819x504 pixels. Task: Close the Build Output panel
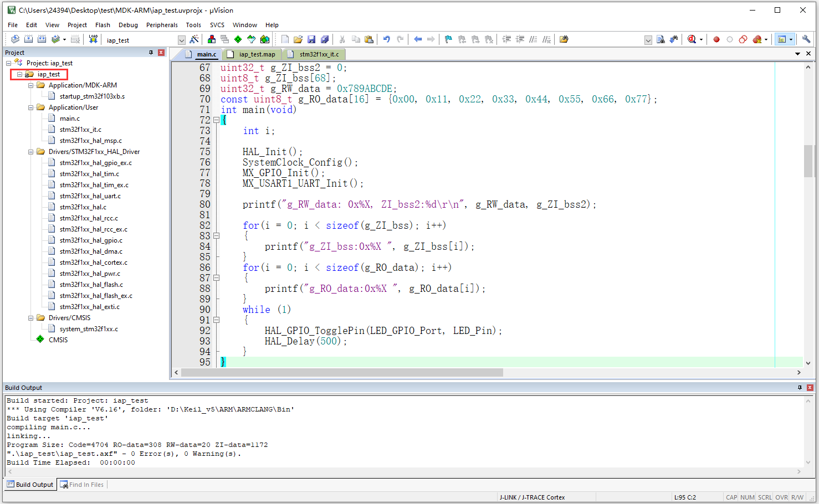tap(810, 388)
